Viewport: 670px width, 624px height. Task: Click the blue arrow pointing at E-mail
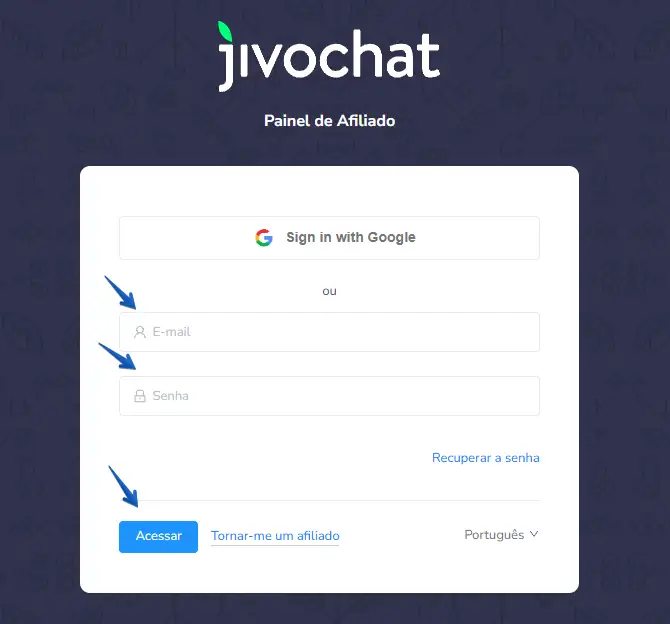pyautogui.click(x=120, y=293)
